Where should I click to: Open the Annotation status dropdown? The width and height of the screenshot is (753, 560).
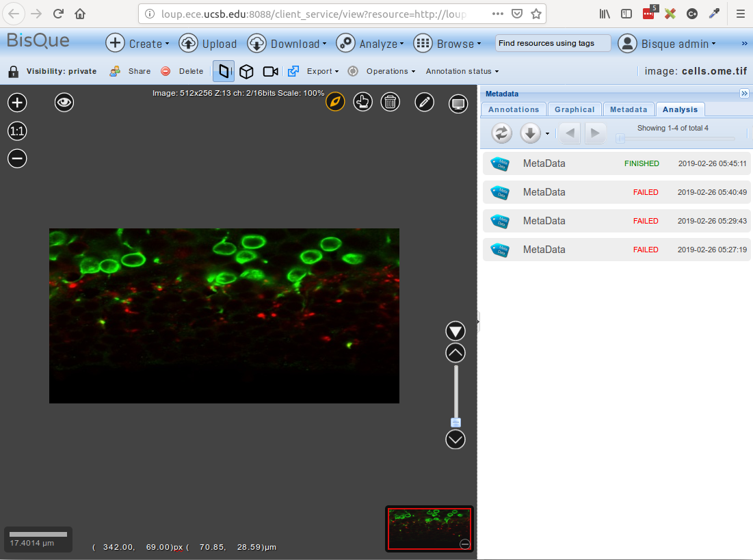(x=462, y=71)
